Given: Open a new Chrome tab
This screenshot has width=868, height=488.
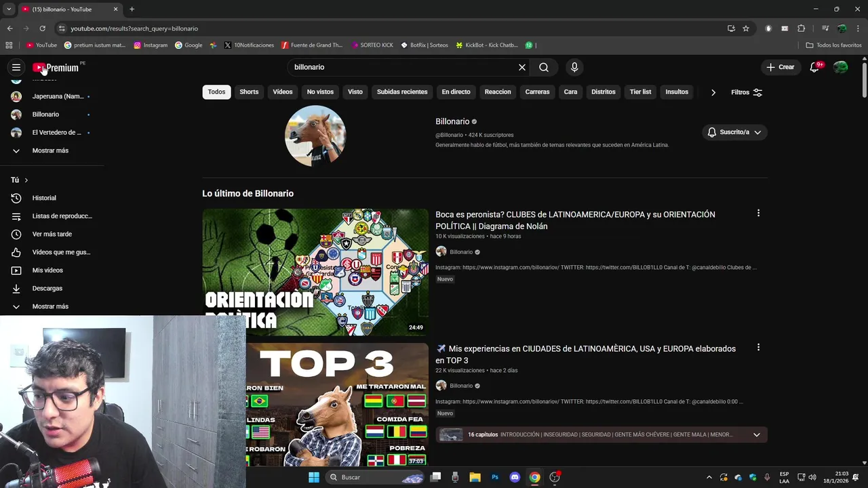Looking at the screenshot, I should coord(132,9).
